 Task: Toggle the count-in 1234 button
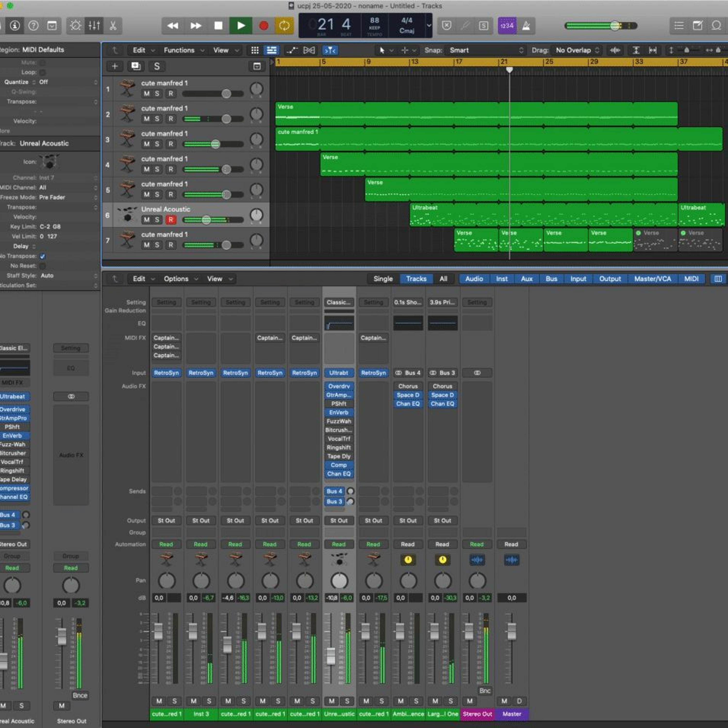click(507, 26)
